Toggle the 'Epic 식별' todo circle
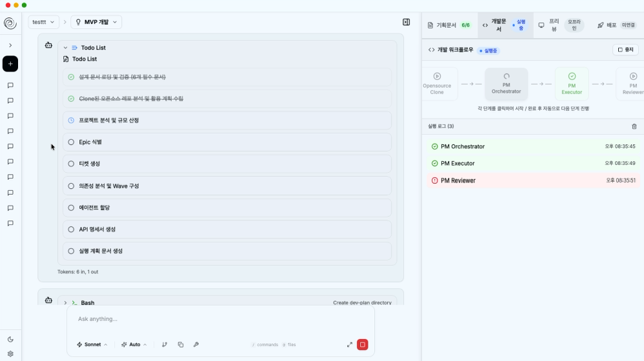644x361 pixels. pos(71,142)
